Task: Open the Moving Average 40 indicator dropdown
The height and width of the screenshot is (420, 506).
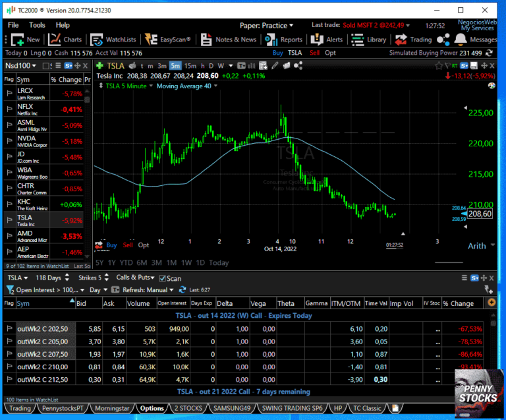Action: [187, 86]
